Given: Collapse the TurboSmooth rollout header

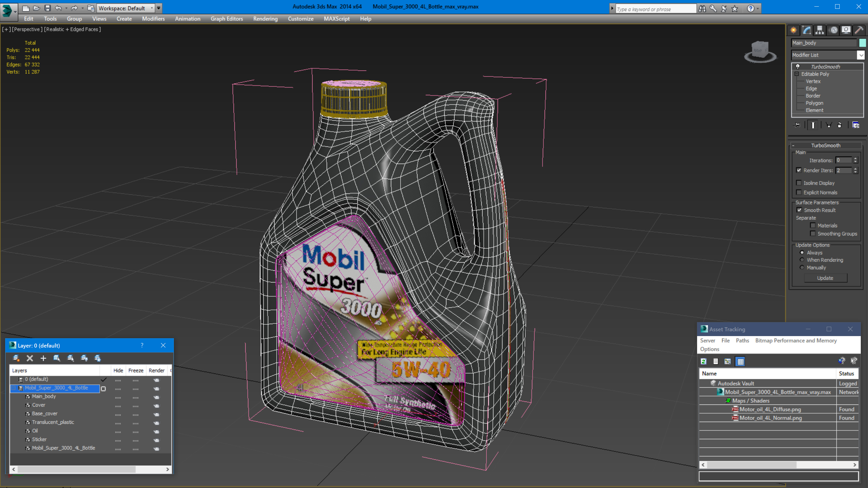Looking at the screenshot, I should click(x=826, y=145).
